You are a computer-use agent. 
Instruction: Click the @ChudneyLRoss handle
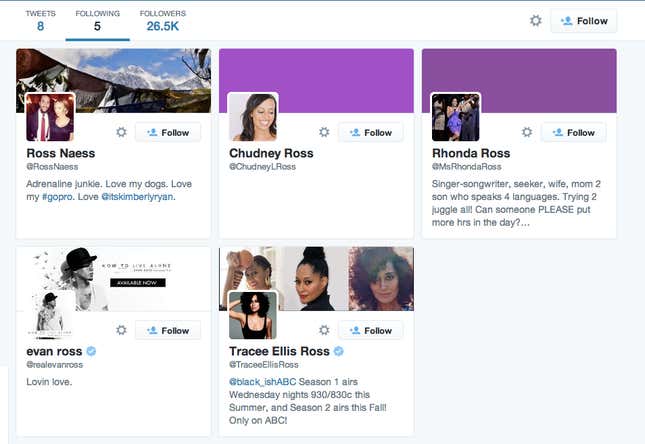pyautogui.click(x=262, y=167)
